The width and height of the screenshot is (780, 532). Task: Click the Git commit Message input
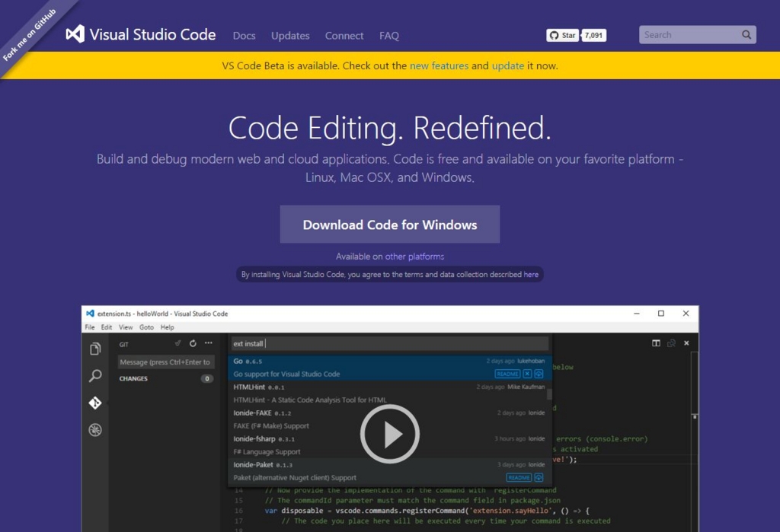click(166, 362)
